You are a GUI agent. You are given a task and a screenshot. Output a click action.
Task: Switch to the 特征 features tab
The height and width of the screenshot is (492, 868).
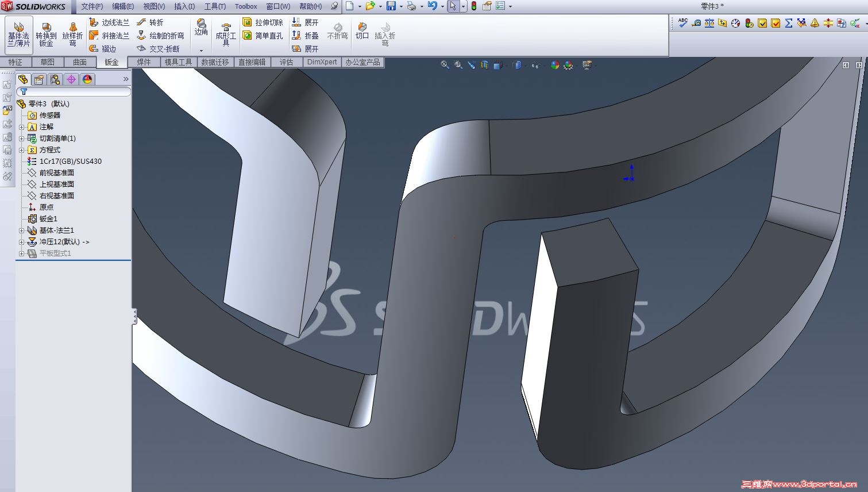point(16,62)
